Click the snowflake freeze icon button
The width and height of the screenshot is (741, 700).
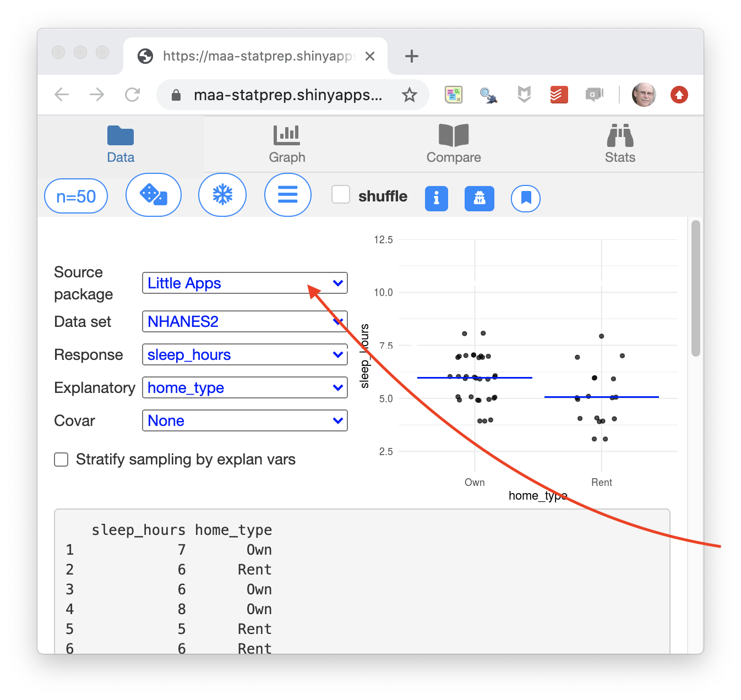click(222, 195)
